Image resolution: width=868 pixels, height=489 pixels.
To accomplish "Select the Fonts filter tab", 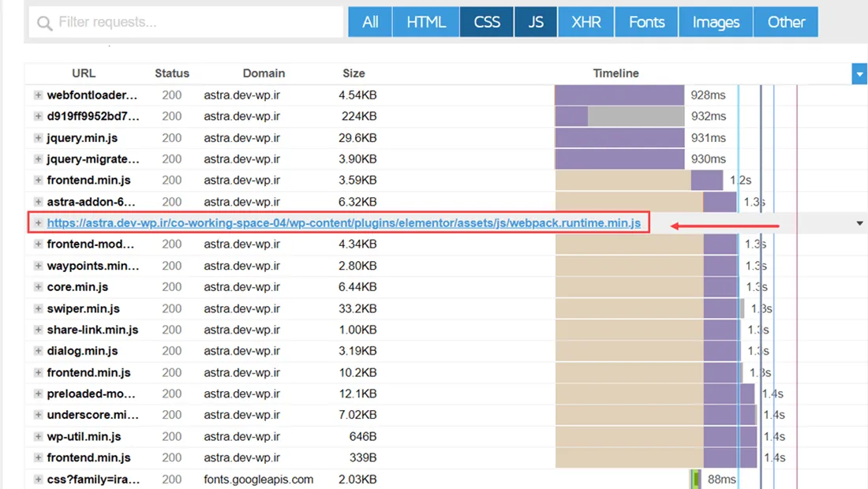I will [x=646, y=22].
